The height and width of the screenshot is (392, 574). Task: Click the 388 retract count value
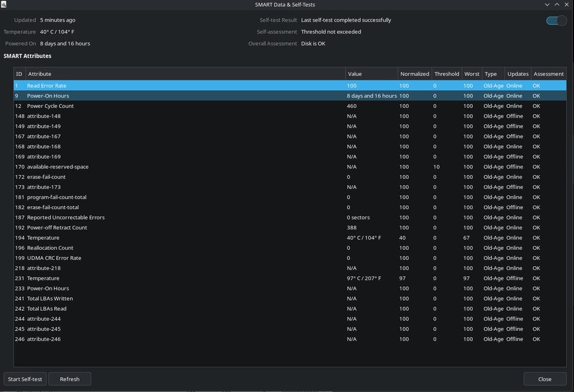pyautogui.click(x=352, y=227)
